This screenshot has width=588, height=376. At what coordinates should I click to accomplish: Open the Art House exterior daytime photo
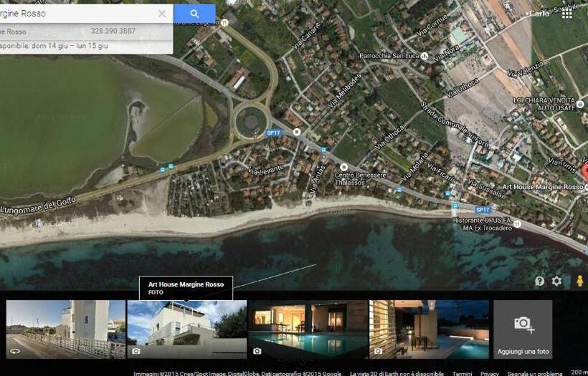click(x=186, y=329)
